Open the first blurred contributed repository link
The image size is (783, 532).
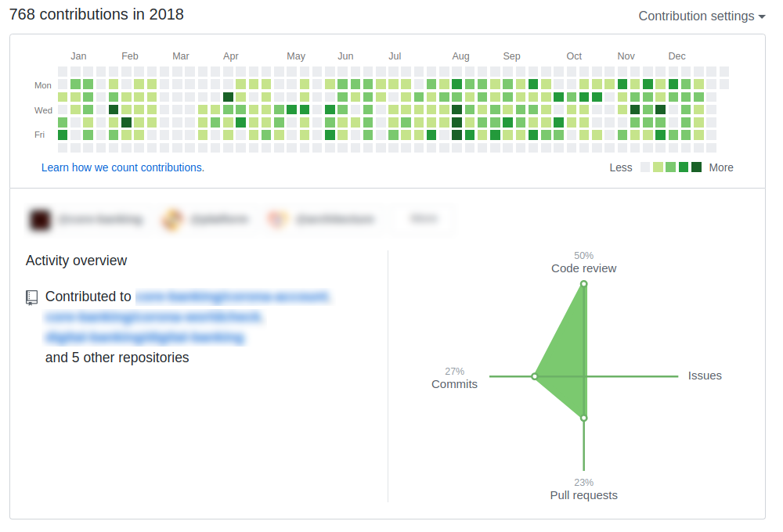coord(233,297)
